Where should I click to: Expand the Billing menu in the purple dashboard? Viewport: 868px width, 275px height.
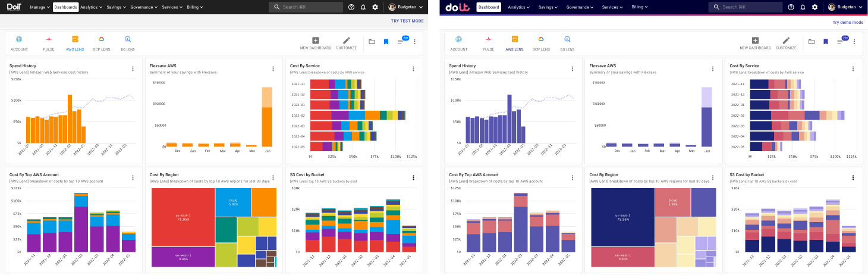click(x=640, y=7)
